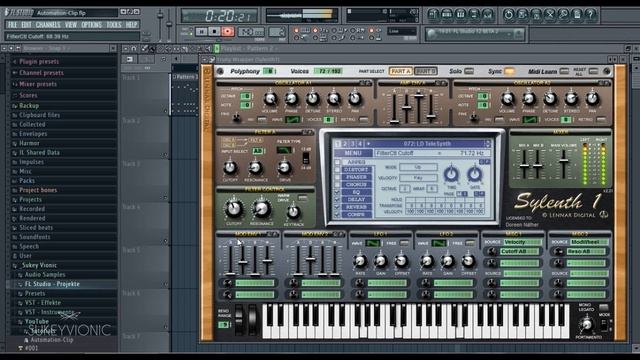Click the render export shortcut icon
The height and width of the screenshot is (360, 640).
(536, 15)
